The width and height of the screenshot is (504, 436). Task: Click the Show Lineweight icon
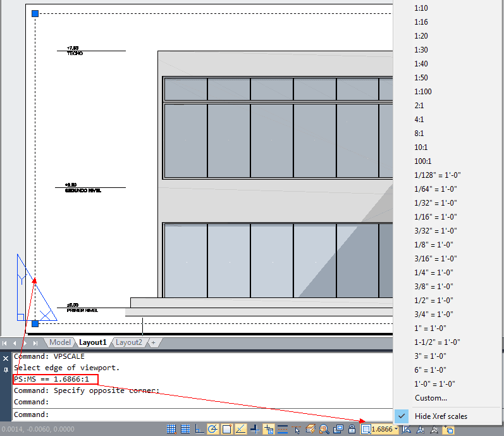pos(283,429)
